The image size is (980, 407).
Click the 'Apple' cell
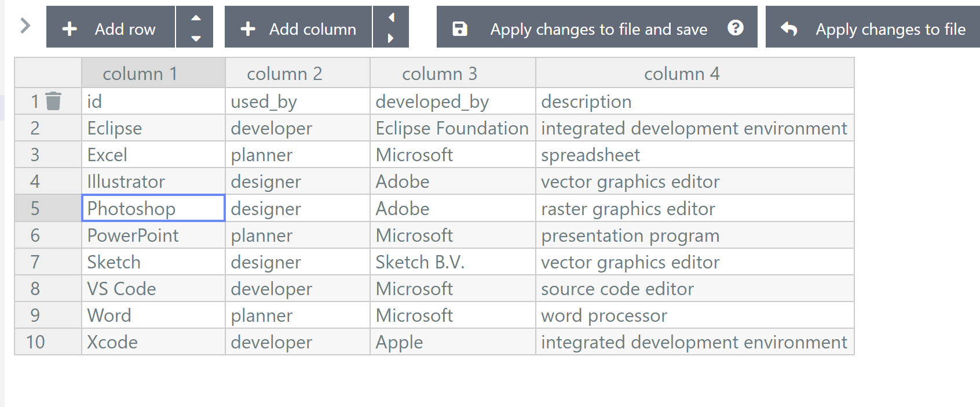tap(453, 342)
